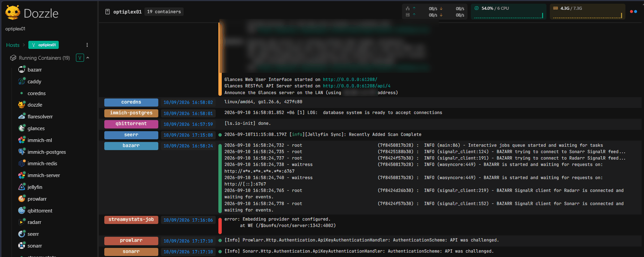644x257 pixels.
Task: Open the three-dot sidebar options menu
Action: pyautogui.click(x=87, y=45)
